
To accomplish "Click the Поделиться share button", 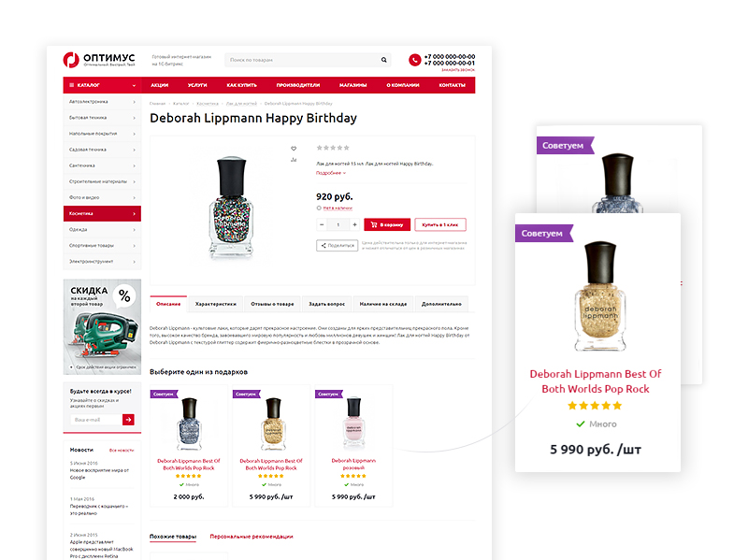I will [338, 245].
